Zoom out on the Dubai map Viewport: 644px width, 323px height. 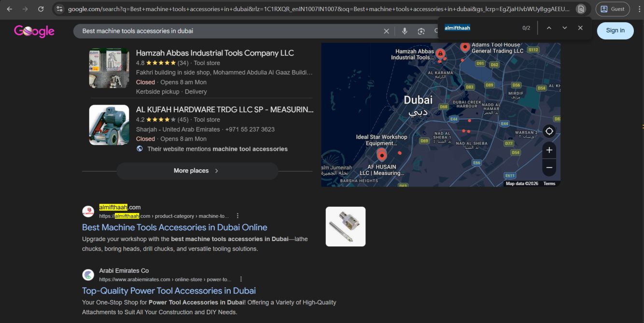pos(549,167)
